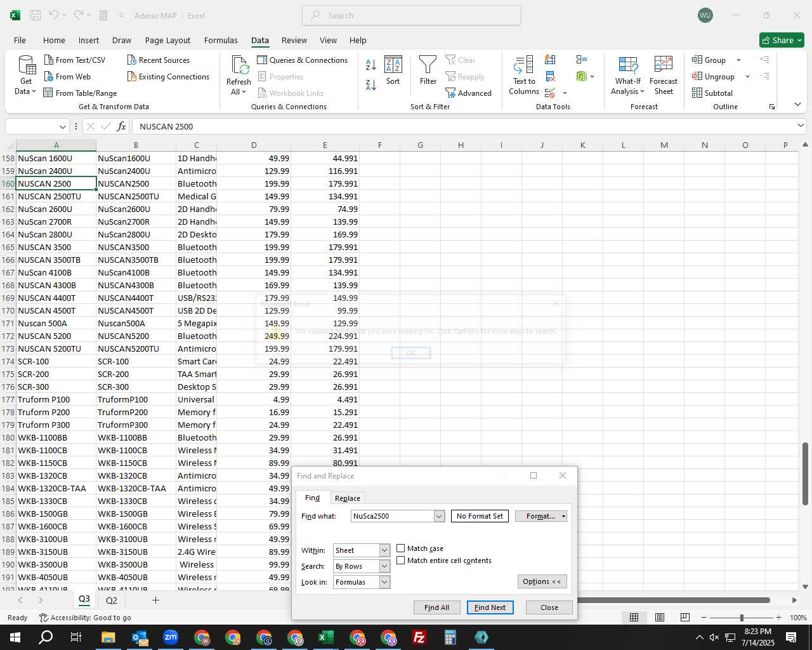The height and width of the screenshot is (650, 812).
Task: Toggle the Filter funnel icon
Action: (428, 70)
